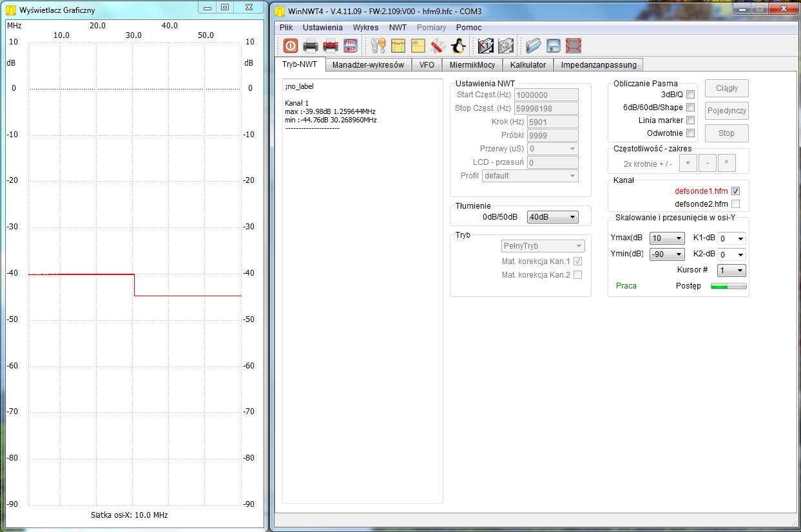Toggle the Linia marker checkbox
This screenshot has width=801, height=532.
[690, 120]
